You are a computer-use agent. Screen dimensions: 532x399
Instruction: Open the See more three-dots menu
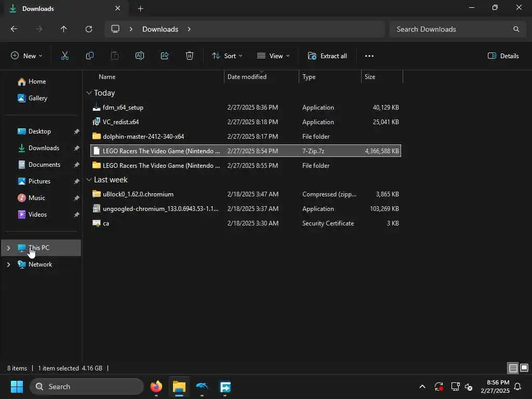tap(369, 56)
